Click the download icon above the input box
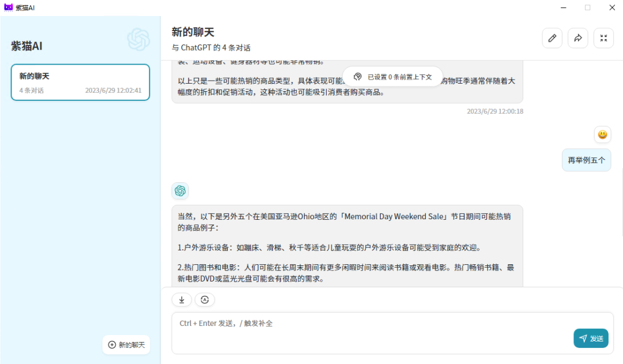The width and height of the screenshot is (623, 364). 182,299
